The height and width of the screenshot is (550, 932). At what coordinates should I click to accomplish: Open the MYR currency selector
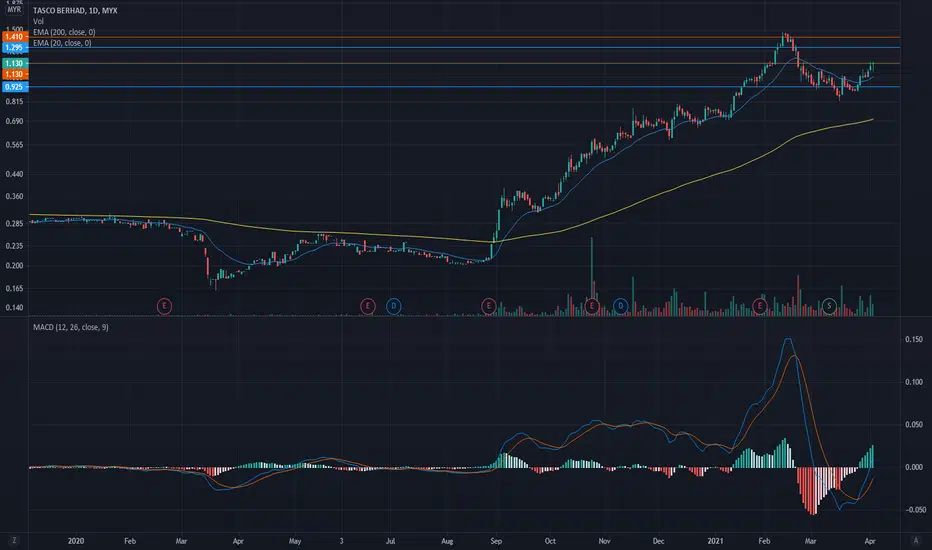14,10
